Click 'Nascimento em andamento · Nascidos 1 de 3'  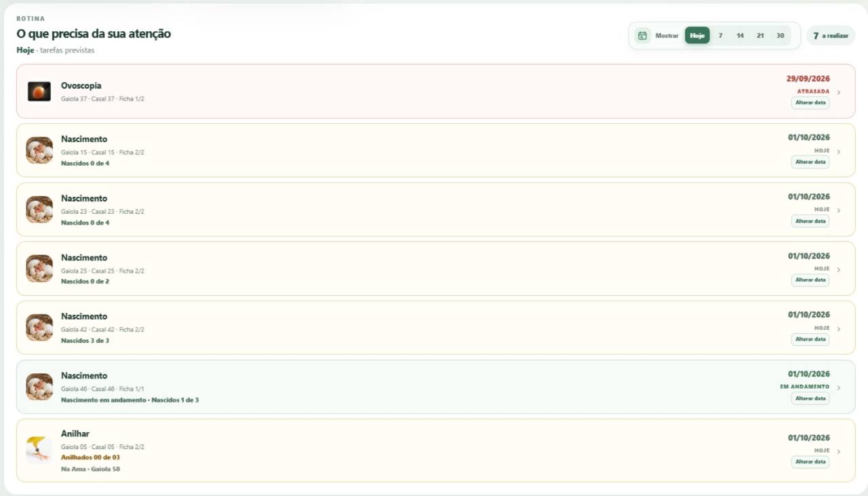pos(130,400)
